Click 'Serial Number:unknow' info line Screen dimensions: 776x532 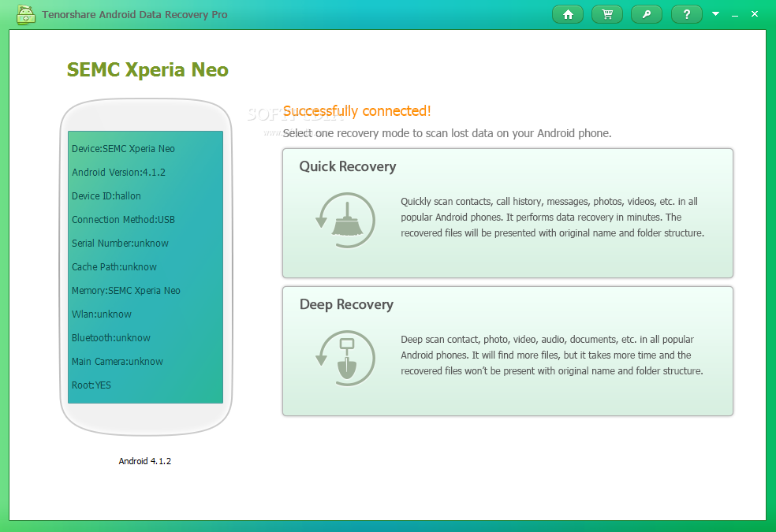coord(120,244)
